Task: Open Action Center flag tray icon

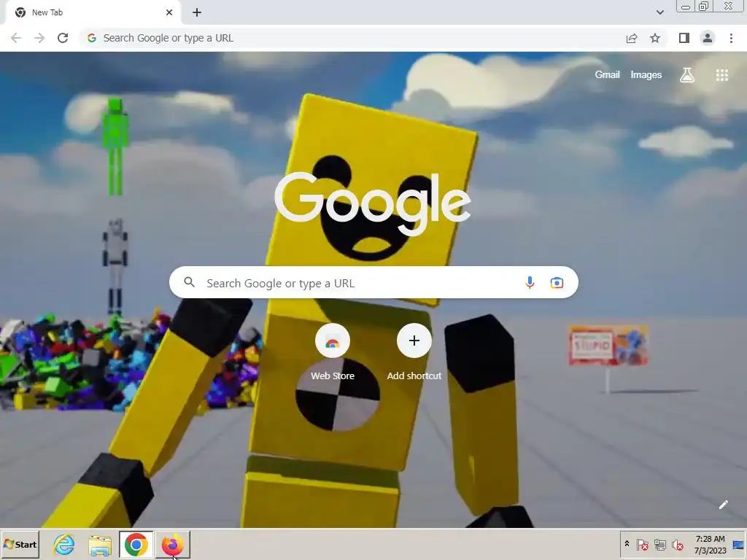Action: point(642,544)
